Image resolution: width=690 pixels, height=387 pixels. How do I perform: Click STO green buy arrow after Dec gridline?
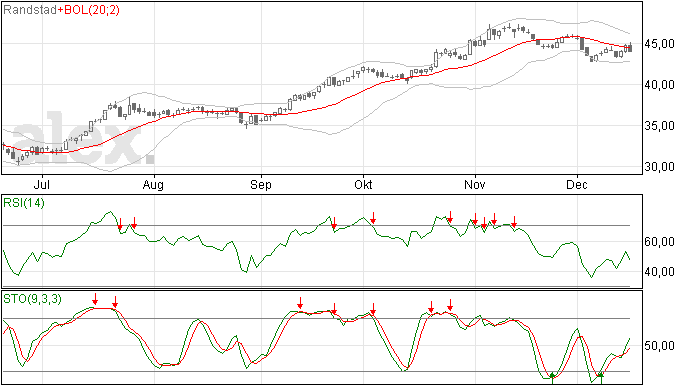coord(601,378)
